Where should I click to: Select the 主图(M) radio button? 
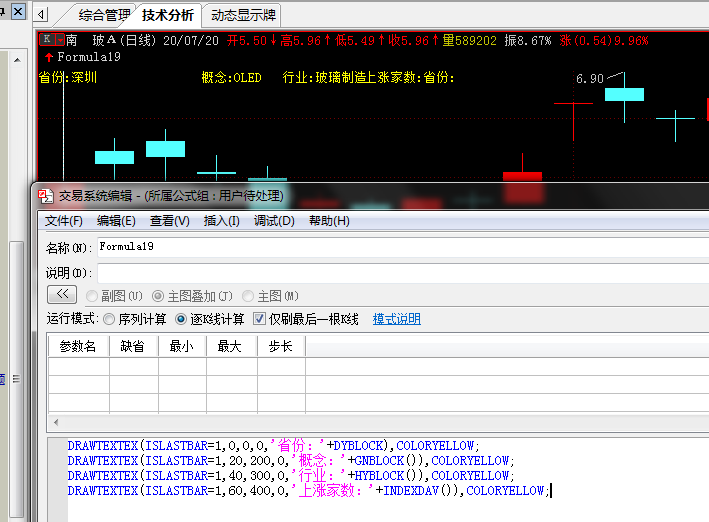pos(248,296)
